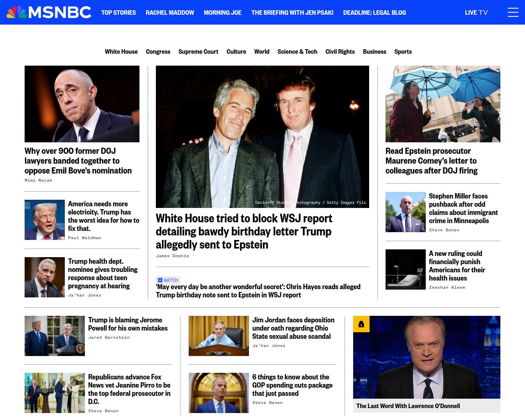This screenshot has height=420, width=525.
Task: Click Jeanine Pirro article thumbnail
Action: tap(55, 393)
